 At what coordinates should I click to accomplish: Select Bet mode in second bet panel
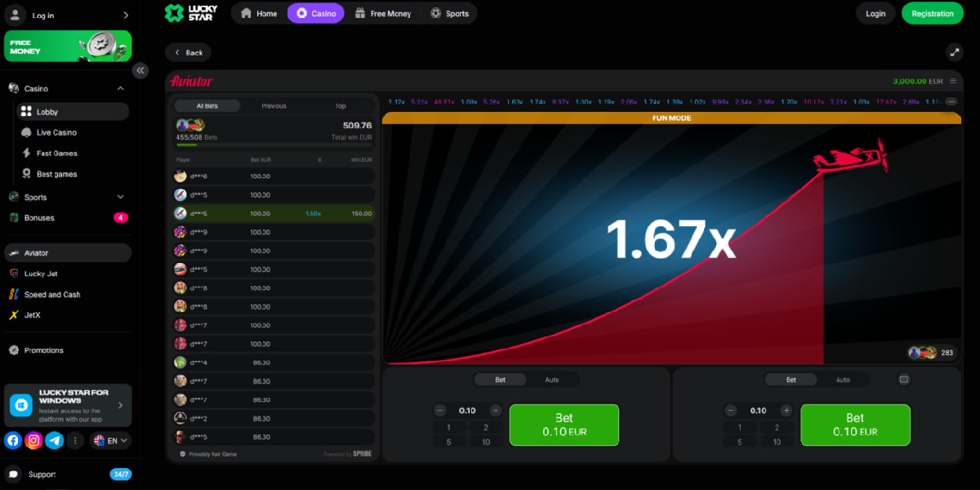click(791, 380)
